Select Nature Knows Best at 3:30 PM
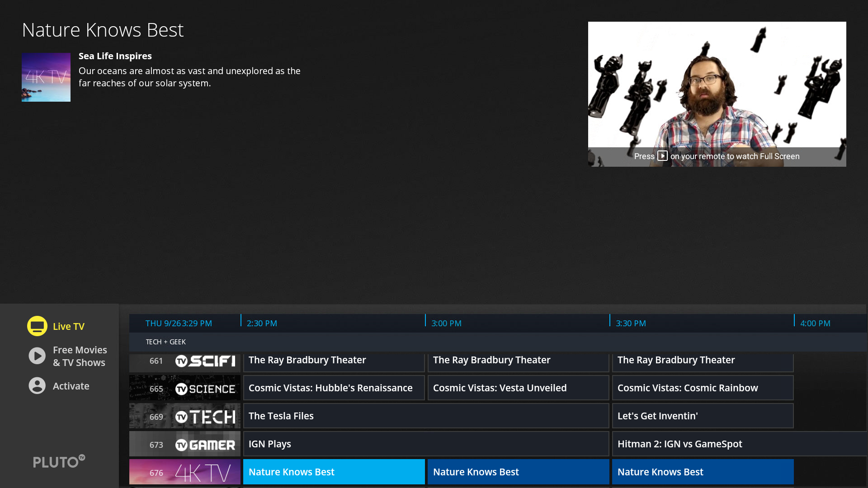 (703, 472)
